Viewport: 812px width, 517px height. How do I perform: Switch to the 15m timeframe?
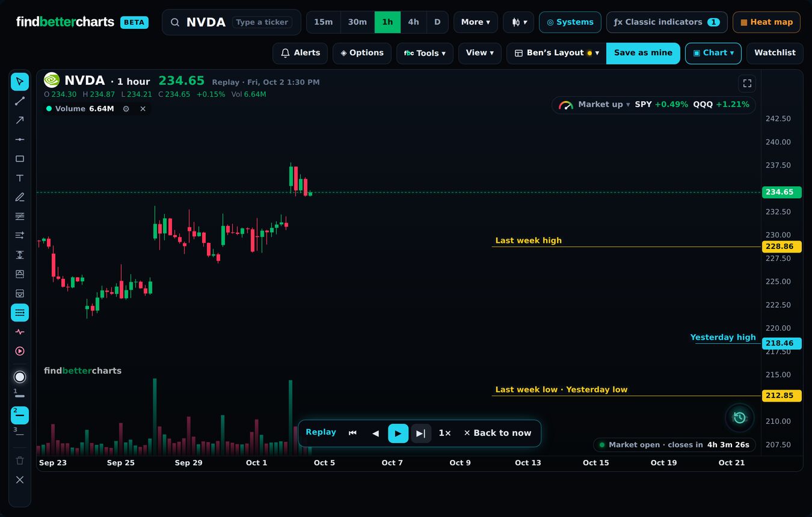(324, 22)
